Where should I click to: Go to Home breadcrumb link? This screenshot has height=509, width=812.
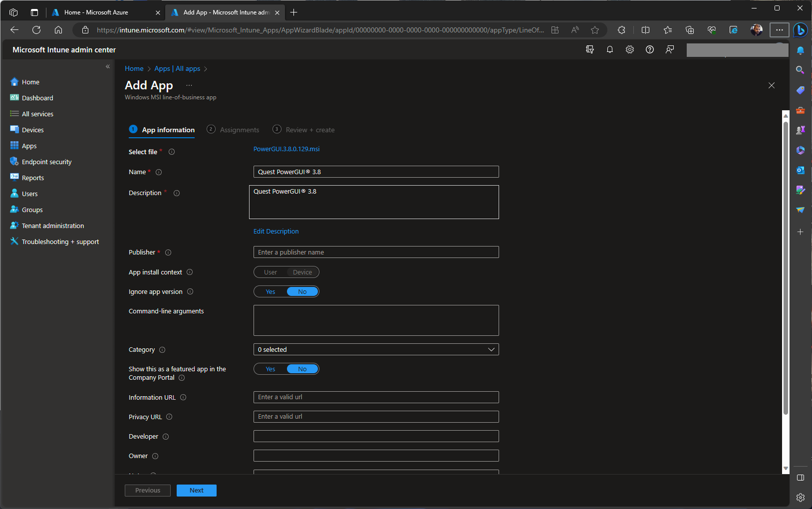tap(134, 68)
